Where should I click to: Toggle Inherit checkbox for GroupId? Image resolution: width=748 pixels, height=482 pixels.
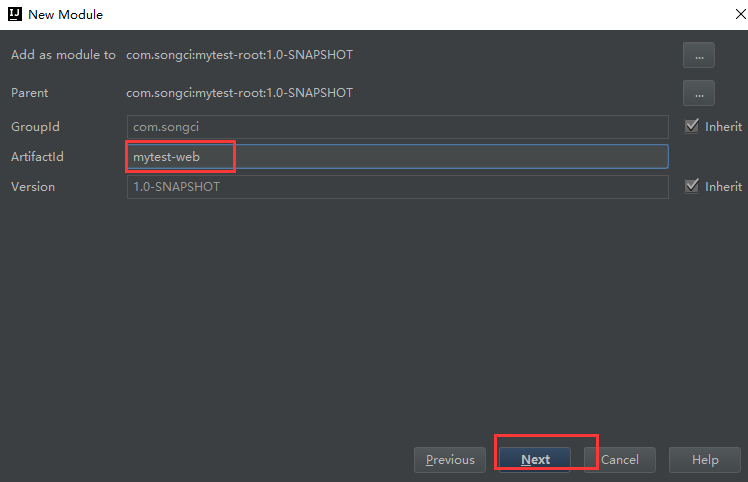[692, 126]
